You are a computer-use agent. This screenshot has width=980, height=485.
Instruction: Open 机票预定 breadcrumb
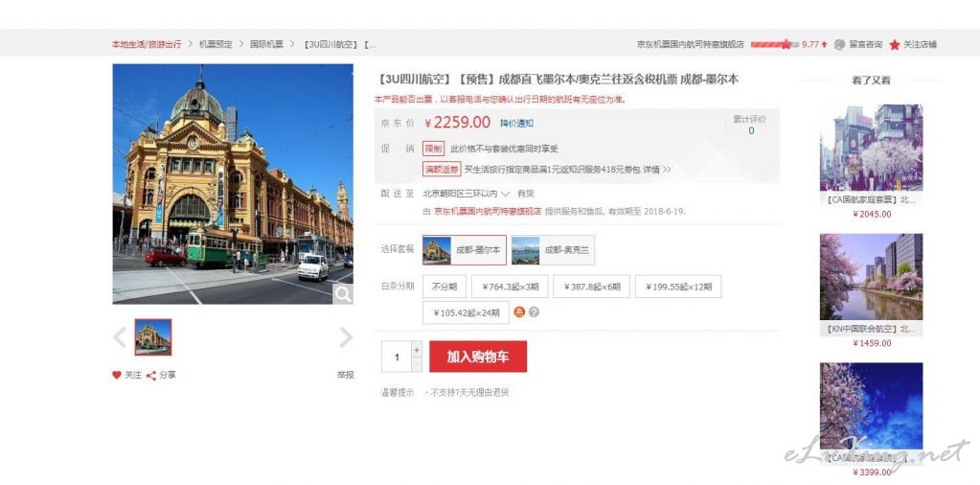coord(216,44)
